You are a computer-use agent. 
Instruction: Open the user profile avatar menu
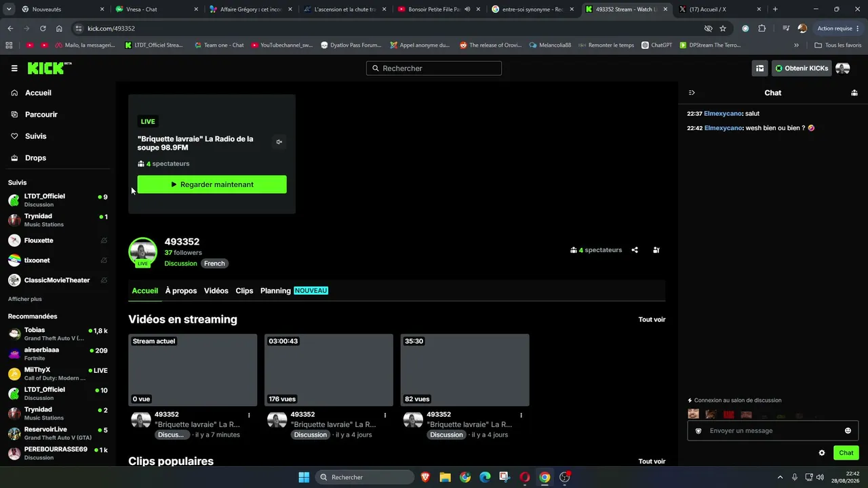(x=843, y=68)
